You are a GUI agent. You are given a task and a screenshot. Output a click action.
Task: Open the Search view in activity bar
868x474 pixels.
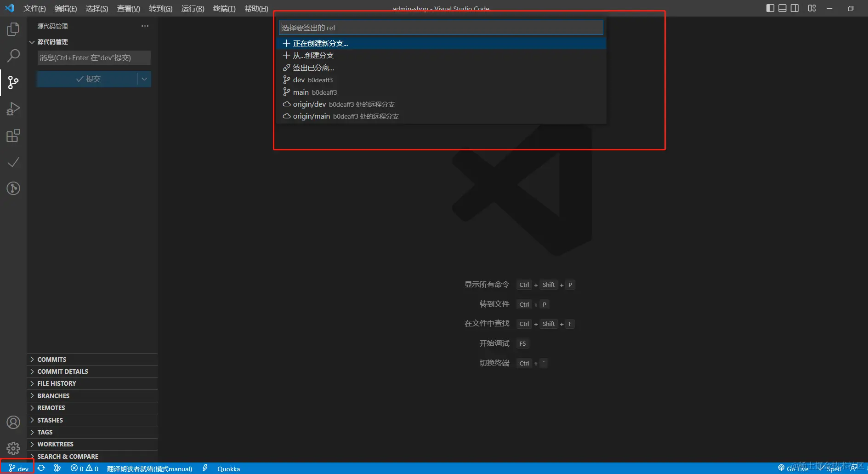tap(13, 56)
